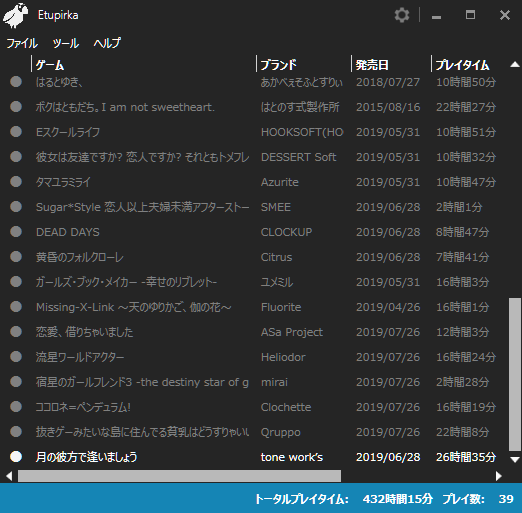Maximize the Etupirka window

tap(470, 15)
